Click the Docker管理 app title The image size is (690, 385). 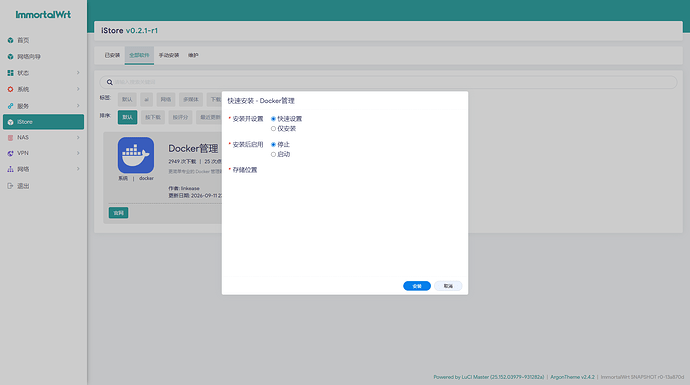[193, 149]
